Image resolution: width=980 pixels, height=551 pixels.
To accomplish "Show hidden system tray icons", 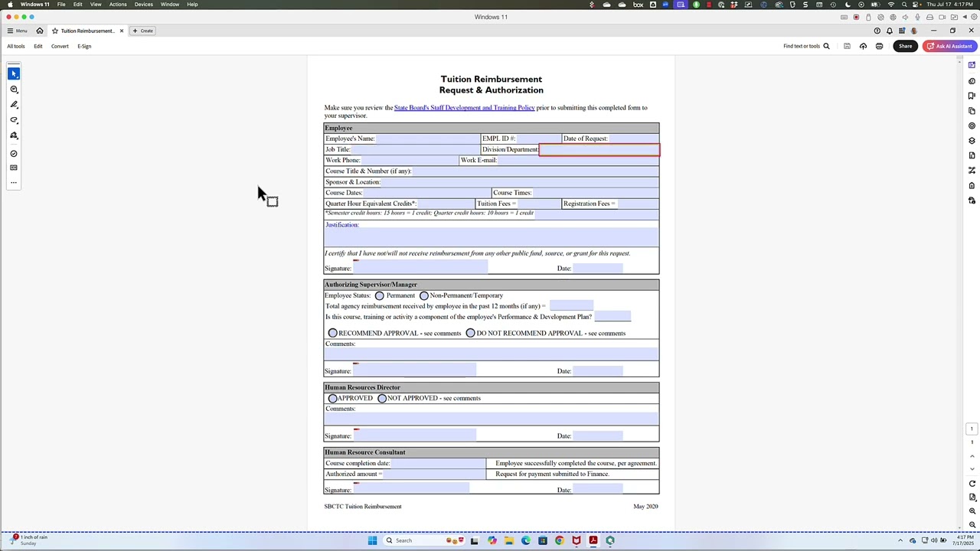I will pyautogui.click(x=900, y=540).
